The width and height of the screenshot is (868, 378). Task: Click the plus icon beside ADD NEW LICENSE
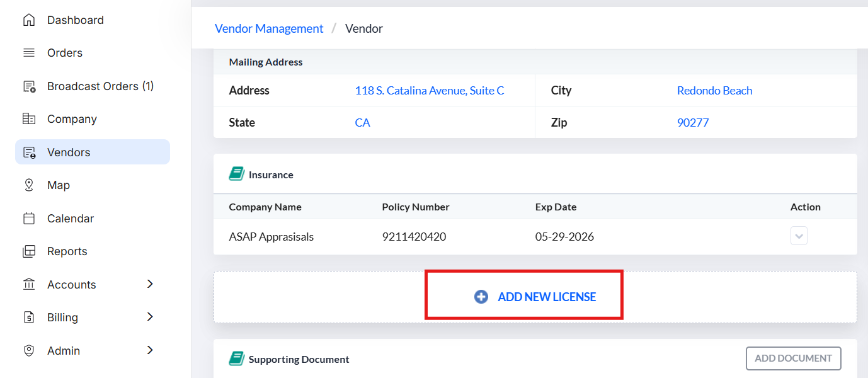(480, 296)
